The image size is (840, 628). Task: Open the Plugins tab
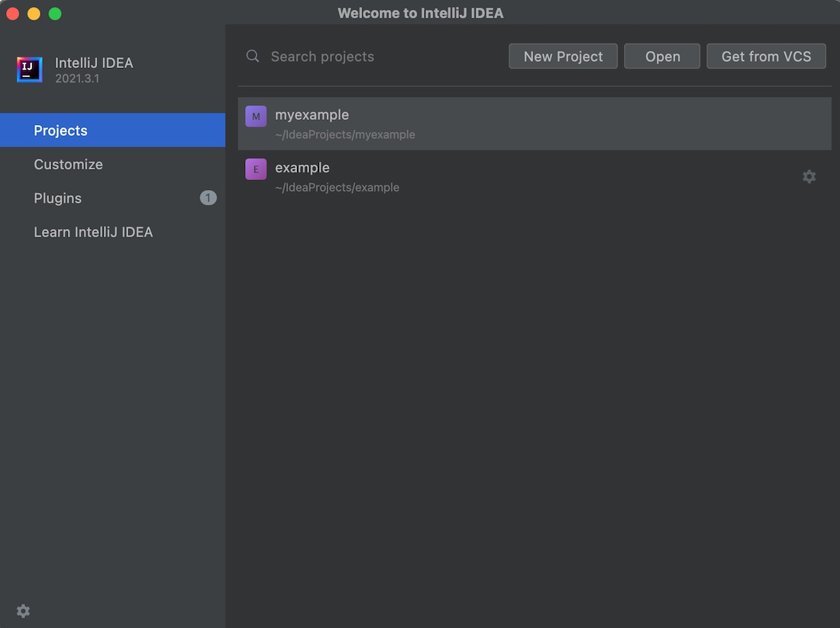pyautogui.click(x=112, y=198)
